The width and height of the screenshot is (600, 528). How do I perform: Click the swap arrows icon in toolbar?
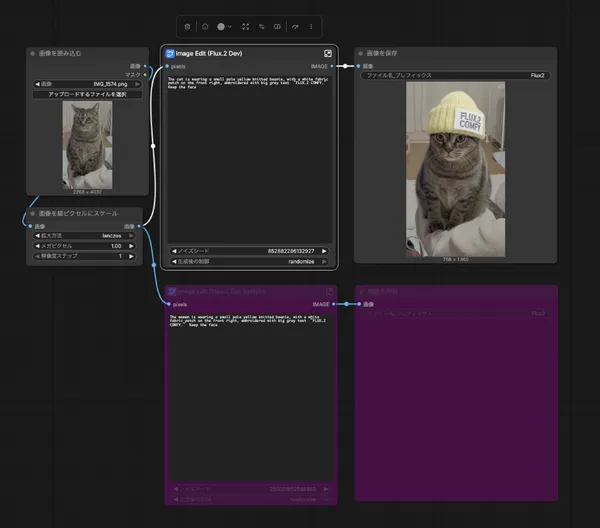[262, 26]
